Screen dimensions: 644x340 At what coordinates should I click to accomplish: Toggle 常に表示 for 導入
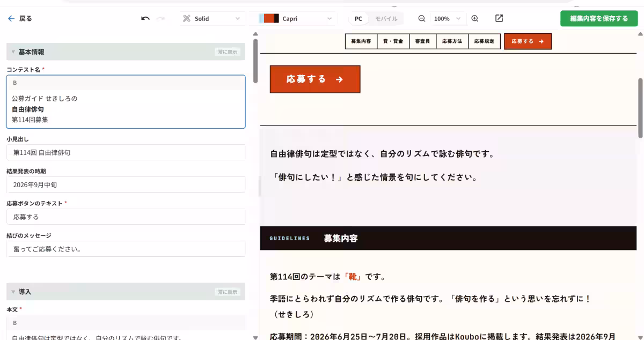(x=228, y=292)
